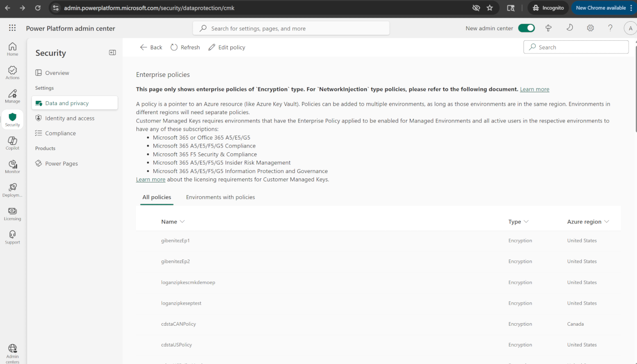637x364 pixels.
Task: Open the Copilot panel icon
Action: [x=12, y=142]
